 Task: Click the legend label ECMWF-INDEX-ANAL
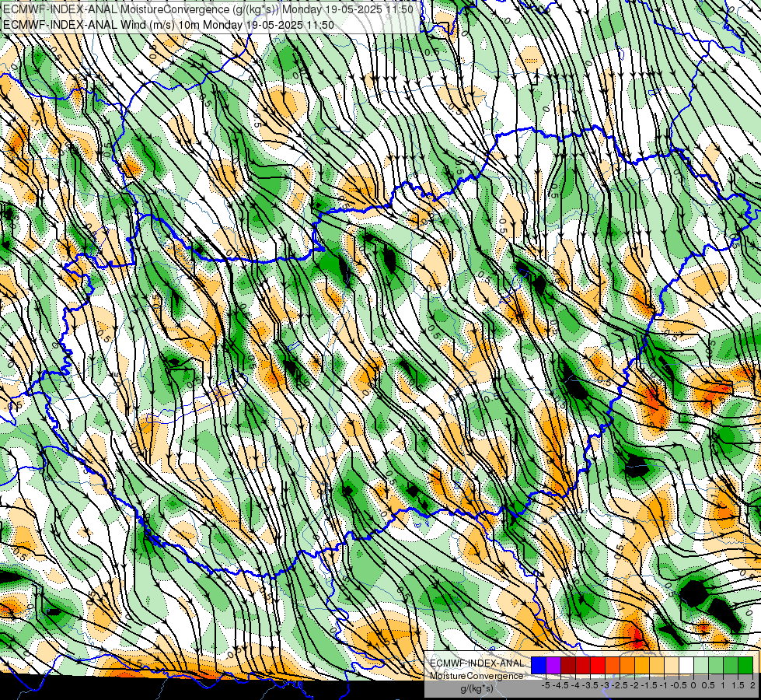pyautogui.click(x=477, y=663)
